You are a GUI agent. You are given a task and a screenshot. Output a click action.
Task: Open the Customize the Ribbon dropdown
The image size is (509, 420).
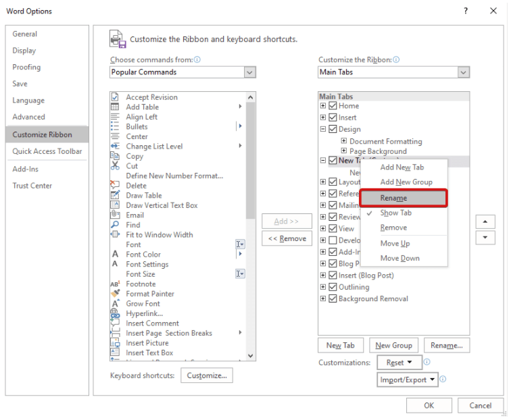click(463, 72)
